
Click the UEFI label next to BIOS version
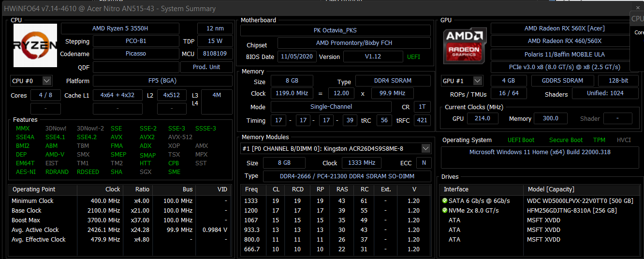[x=413, y=57]
